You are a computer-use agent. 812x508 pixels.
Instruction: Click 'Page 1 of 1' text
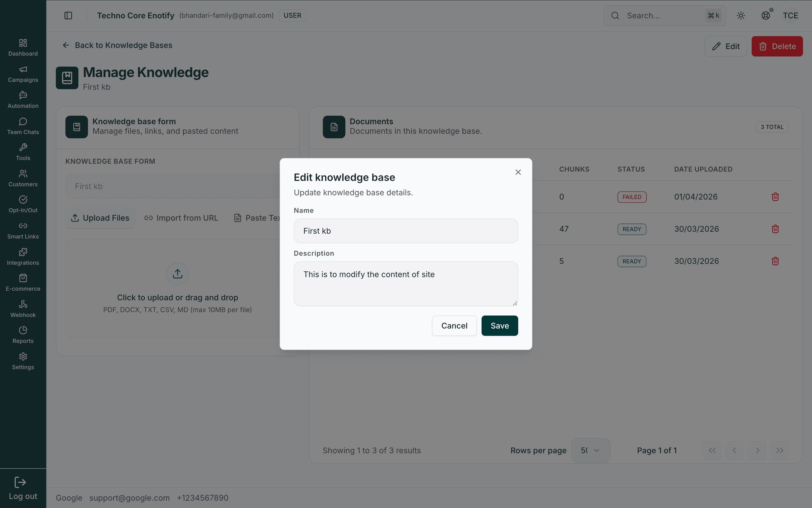tap(657, 450)
